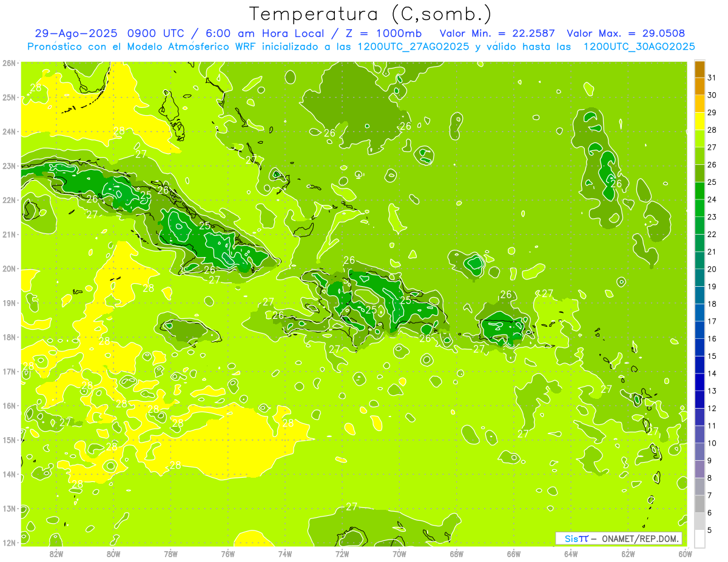Select the "Valor Max. = 29.0508" readout

(x=625, y=34)
